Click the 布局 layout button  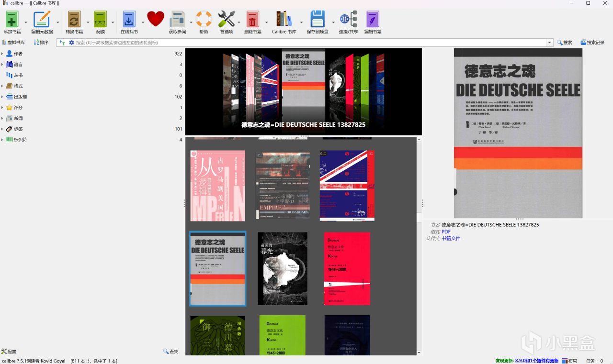pos(569,361)
